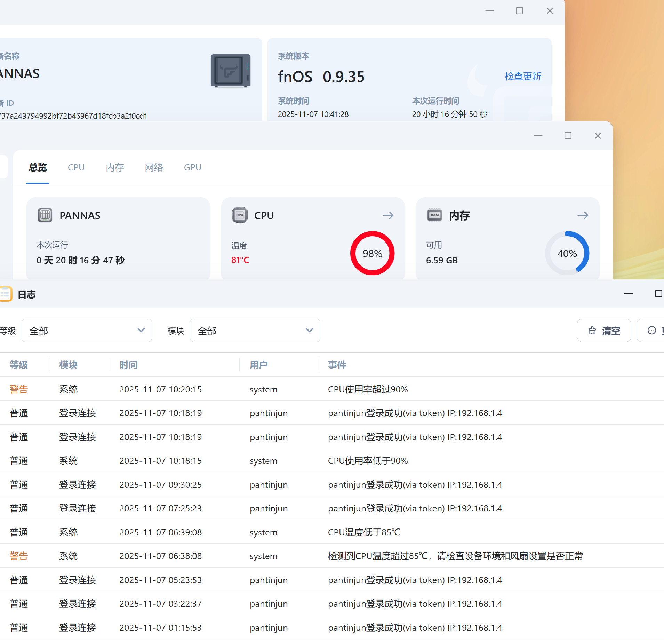Click the CPU chip icon
Viewport: 664px width, 644px height.
click(x=239, y=215)
